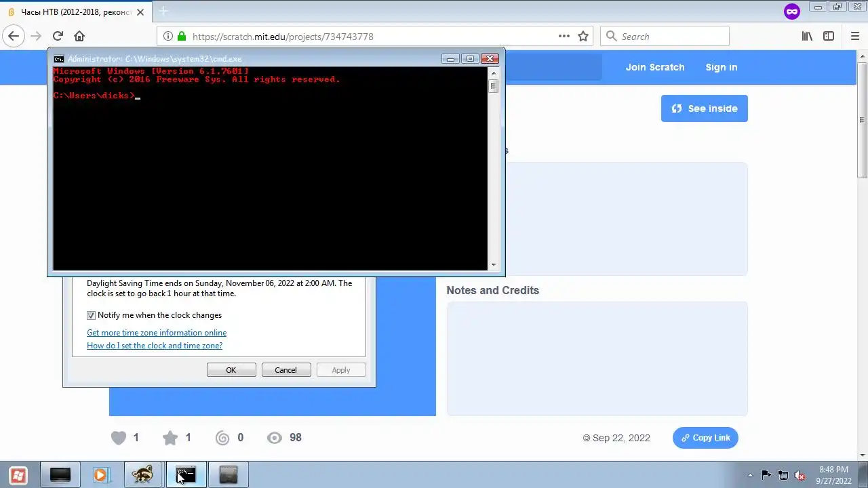Viewport: 868px width, 488px height.
Task: Click the Firefox Search box
Action: (x=665, y=37)
